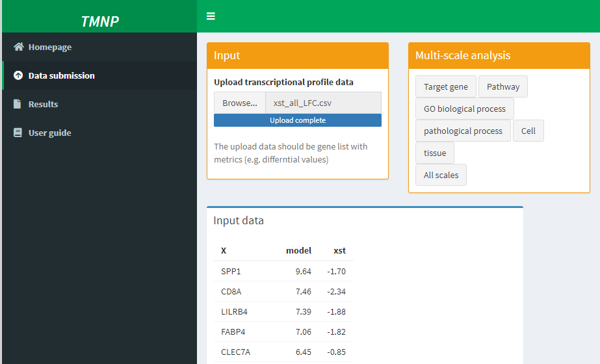
Task: Click the User guide book icon
Action: click(x=18, y=133)
